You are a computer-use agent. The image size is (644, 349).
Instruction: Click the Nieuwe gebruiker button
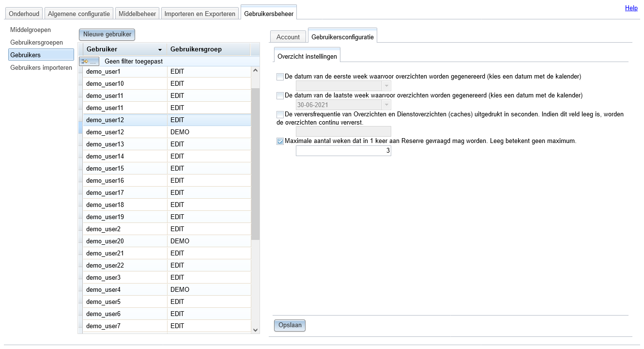coord(107,34)
